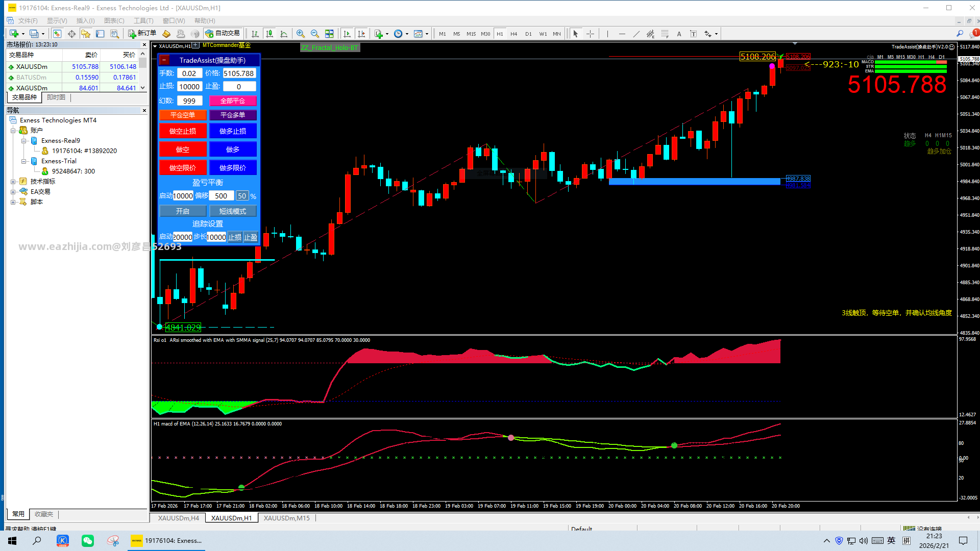The height and width of the screenshot is (551, 980).
Task: Expand EA交易 tree node
Action: 13,192
